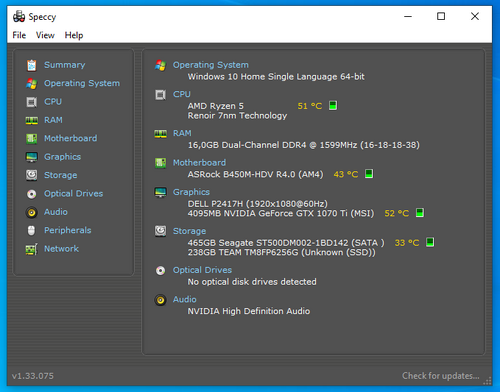
Task: Open Motherboard section via sidebar icon
Action: tap(32, 139)
